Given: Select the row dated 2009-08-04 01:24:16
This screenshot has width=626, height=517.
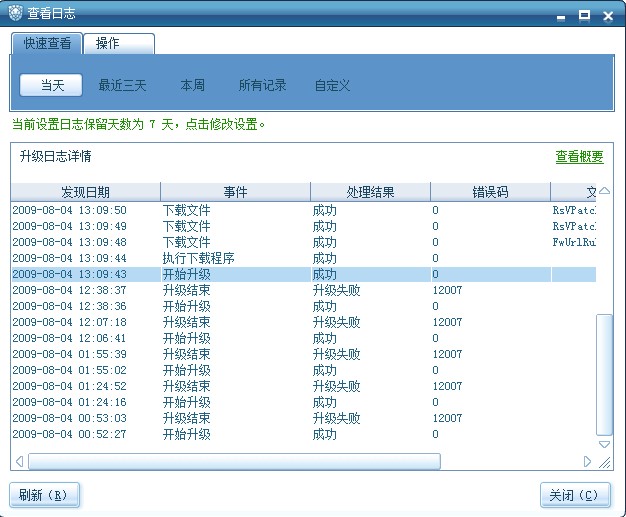Looking at the screenshot, I should pos(303,402).
